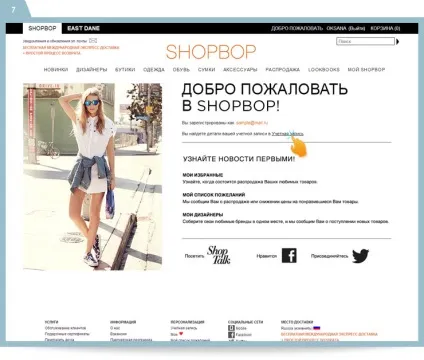Click the МОИ ИЗБРАННЫЕ heading

[203, 175]
